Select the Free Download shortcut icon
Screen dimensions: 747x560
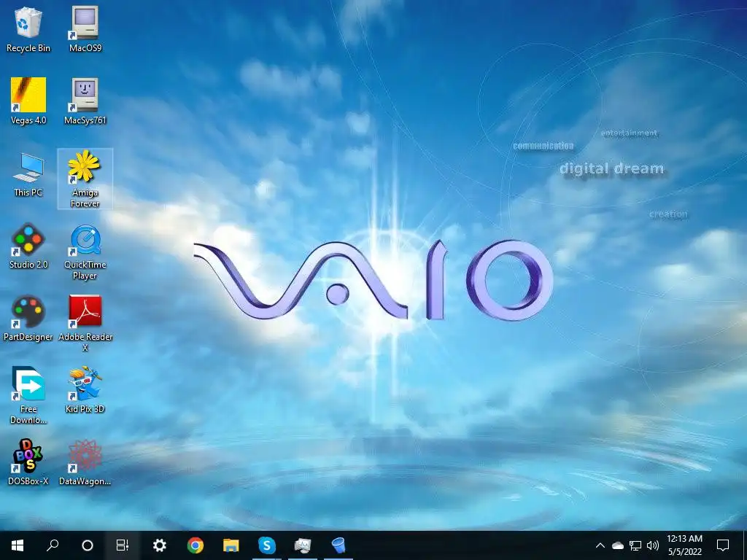28,395
